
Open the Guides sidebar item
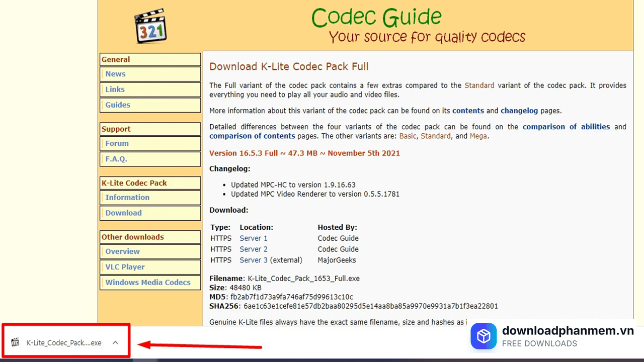click(118, 105)
